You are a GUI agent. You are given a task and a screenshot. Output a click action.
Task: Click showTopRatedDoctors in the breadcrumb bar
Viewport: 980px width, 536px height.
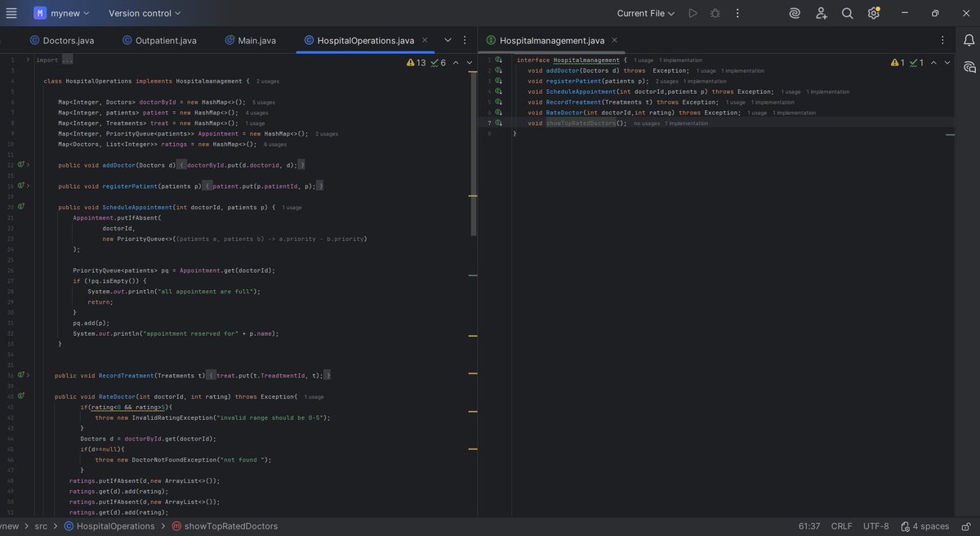coord(225,526)
